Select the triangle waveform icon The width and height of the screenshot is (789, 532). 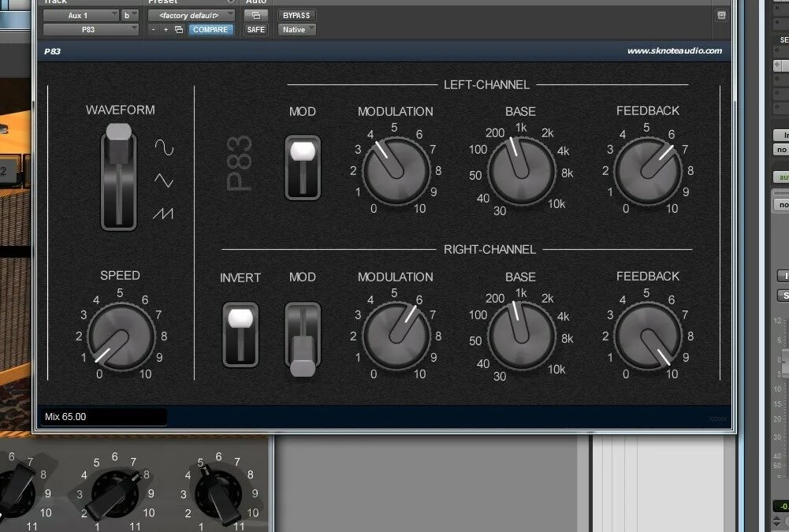click(163, 180)
